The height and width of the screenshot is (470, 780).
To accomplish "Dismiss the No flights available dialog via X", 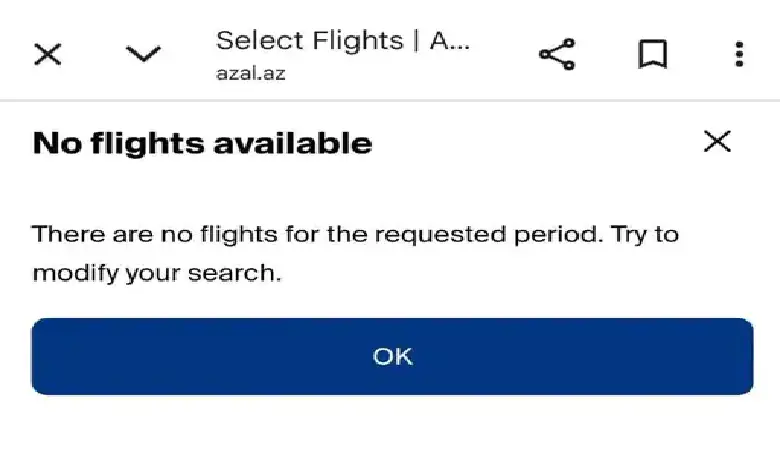I will pos(717,141).
